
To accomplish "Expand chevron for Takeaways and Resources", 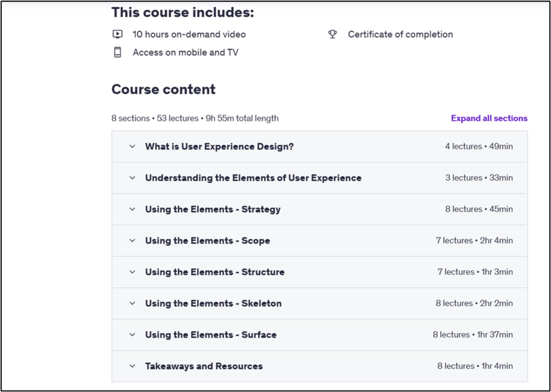I will pos(133,366).
